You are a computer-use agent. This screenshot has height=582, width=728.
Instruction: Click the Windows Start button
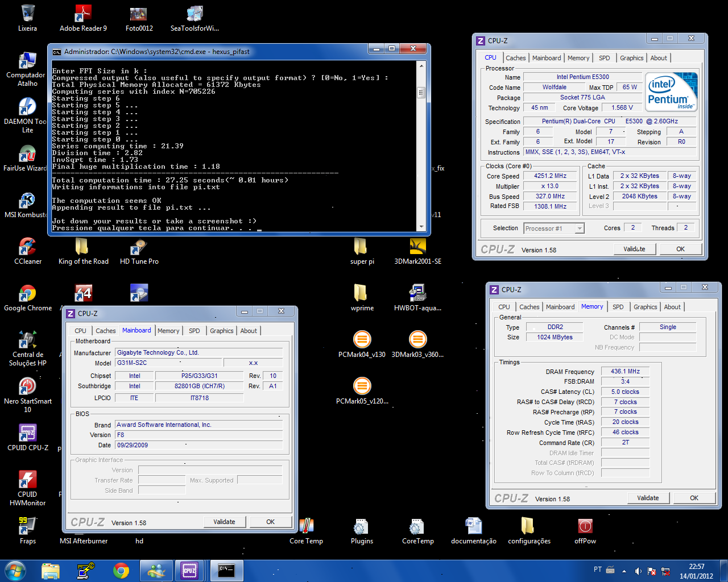15,570
